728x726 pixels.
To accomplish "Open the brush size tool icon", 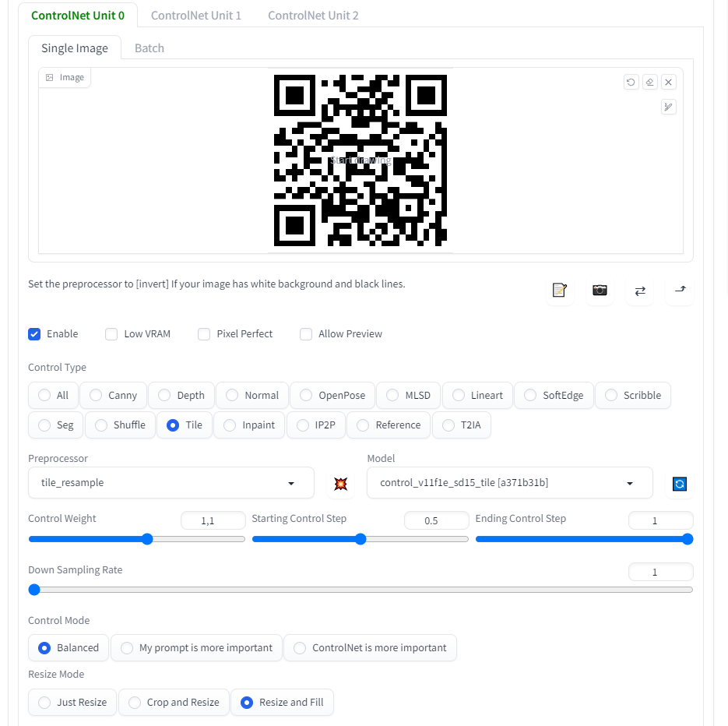I will [x=668, y=107].
